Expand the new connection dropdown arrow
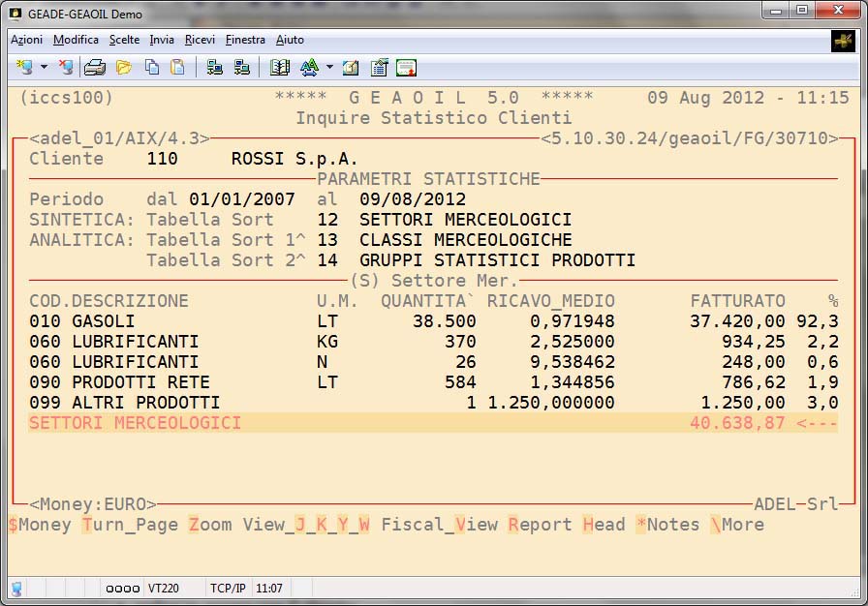 tap(44, 68)
